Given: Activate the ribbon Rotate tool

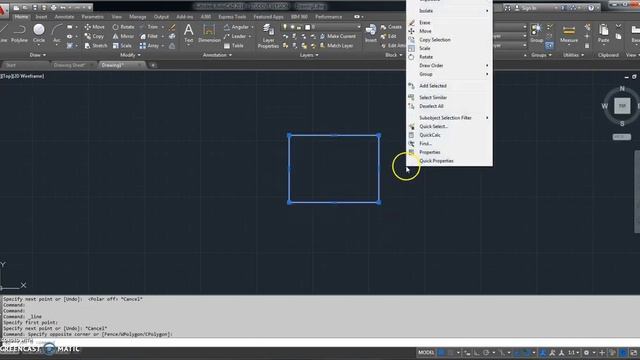Looking at the screenshot, I should tap(123, 27).
